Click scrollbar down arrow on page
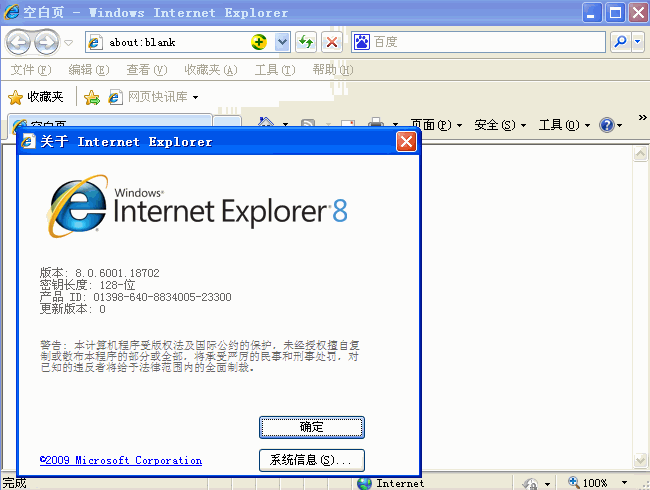Viewport: 650px width, 490px height. [x=640, y=459]
